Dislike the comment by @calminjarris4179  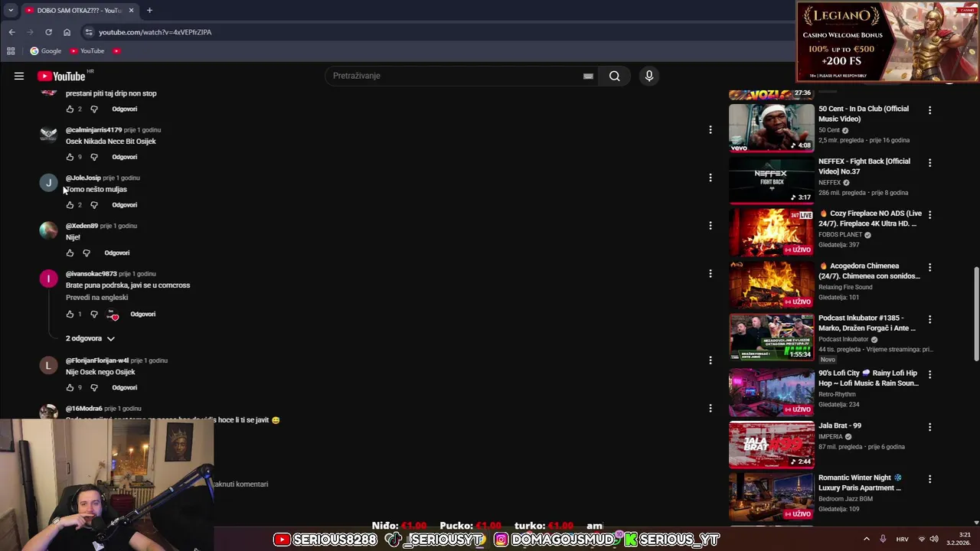pyautogui.click(x=94, y=157)
